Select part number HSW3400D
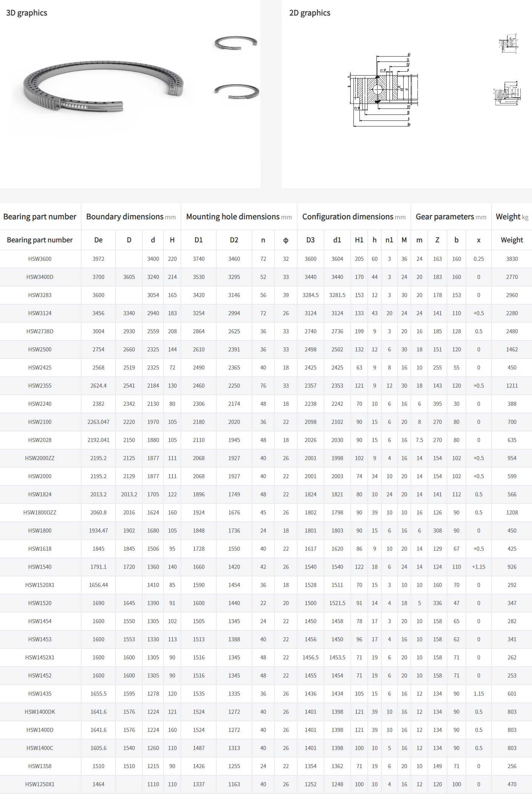Viewport: 532px width, 804px height. pyautogui.click(x=40, y=277)
